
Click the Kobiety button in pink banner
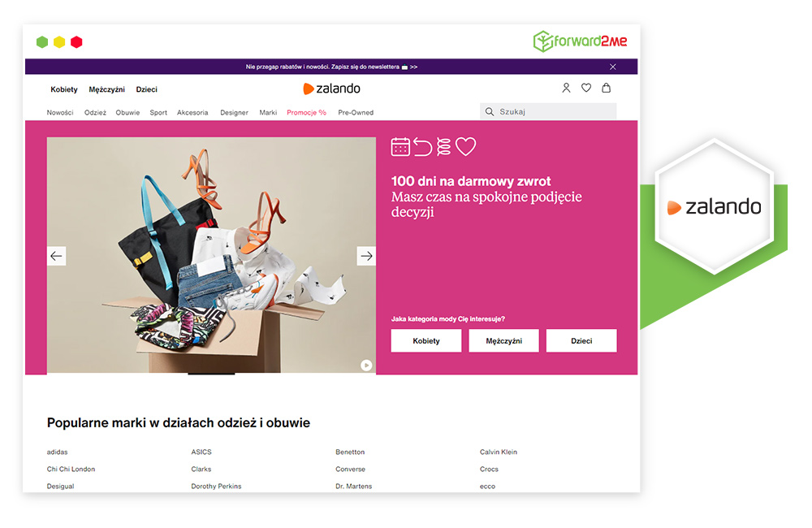pyautogui.click(x=426, y=341)
